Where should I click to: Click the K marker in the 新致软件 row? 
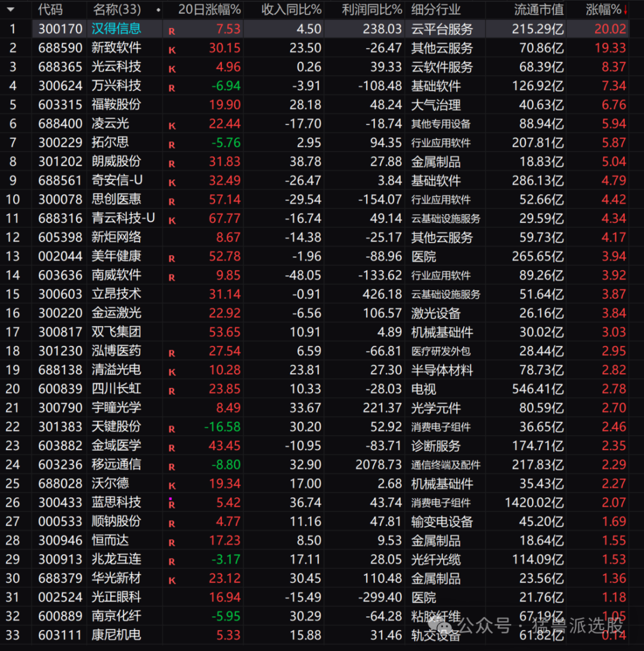pos(172,51)
